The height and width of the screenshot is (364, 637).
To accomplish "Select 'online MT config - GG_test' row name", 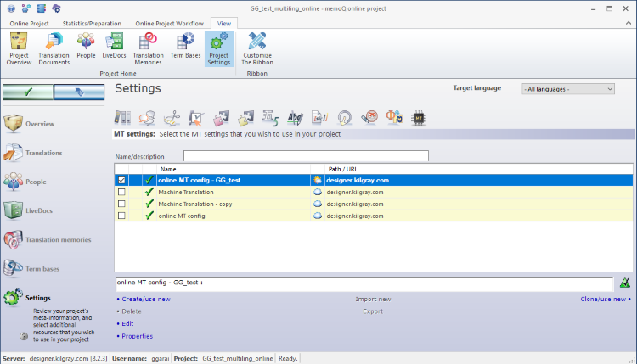I will pos(199,180).
